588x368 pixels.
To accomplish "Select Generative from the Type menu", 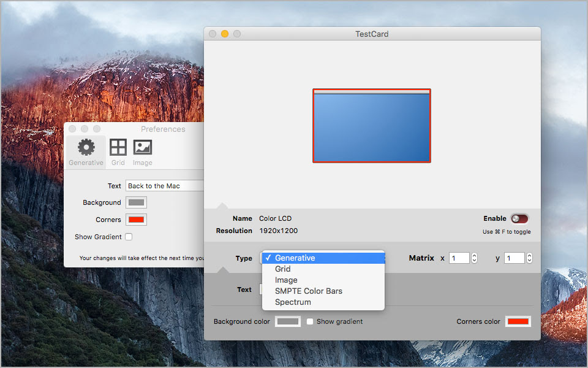I will pos(323,258).
